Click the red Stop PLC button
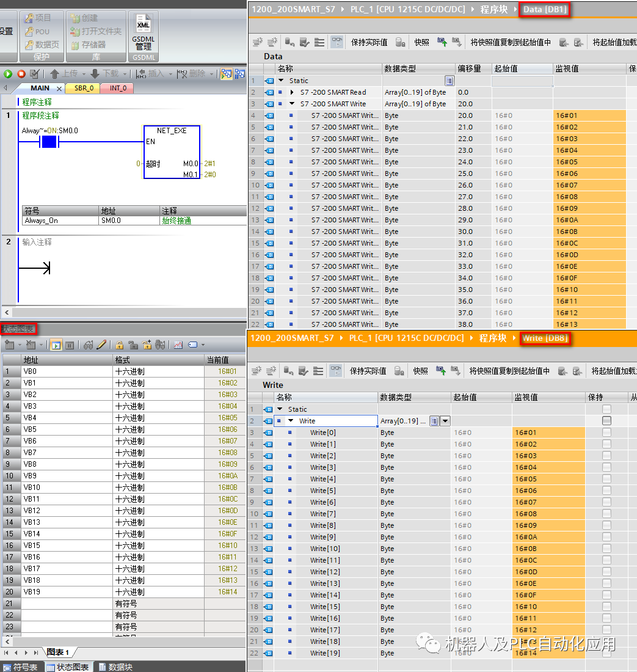Viewport: 637px width, 672px height. click(x=21, y=74)
